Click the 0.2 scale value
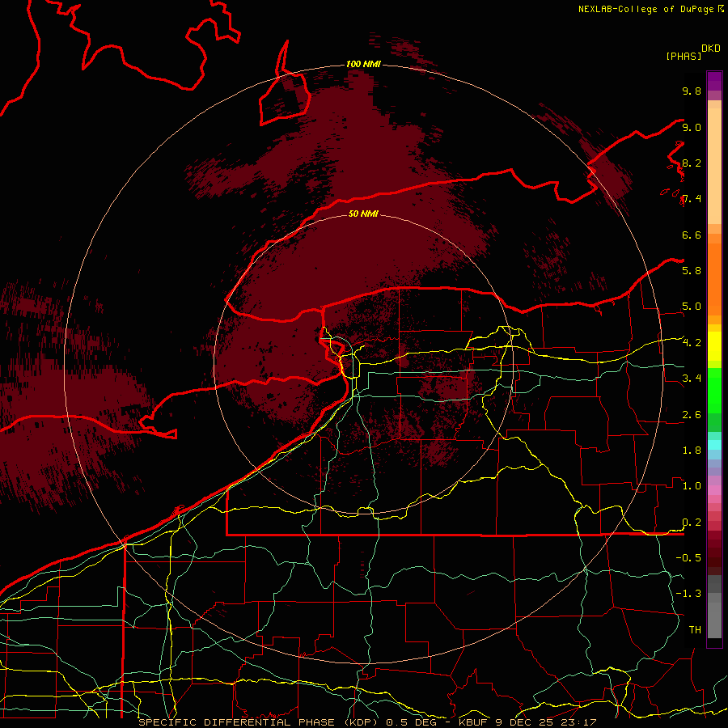Image resolution: width=728 pixels, height=728 pixels. click(692, 523)
